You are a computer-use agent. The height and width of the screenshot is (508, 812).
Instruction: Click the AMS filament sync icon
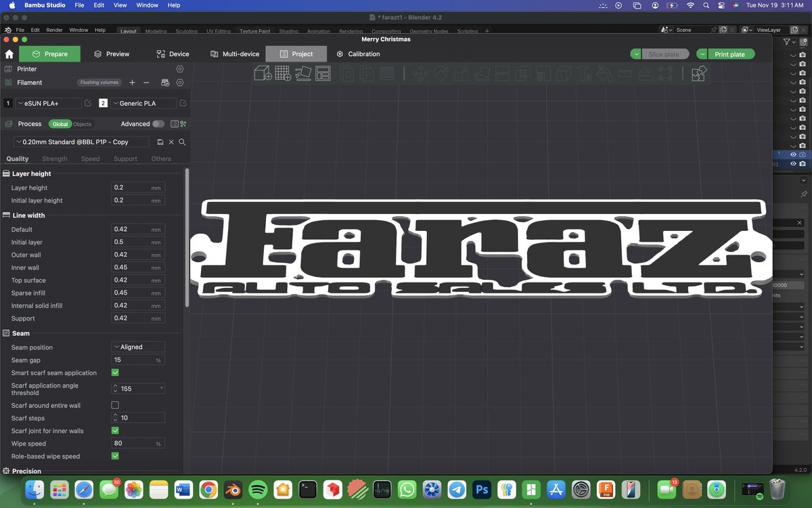point(164,83)
